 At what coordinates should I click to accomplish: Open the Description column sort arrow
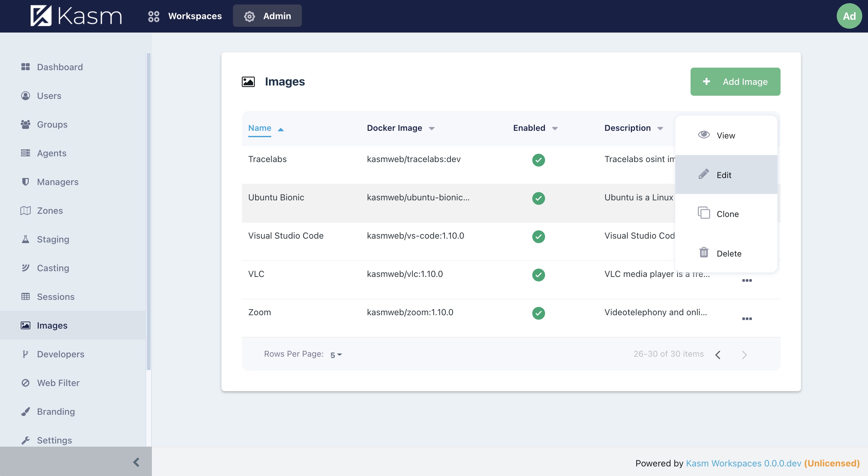(660, 128)
